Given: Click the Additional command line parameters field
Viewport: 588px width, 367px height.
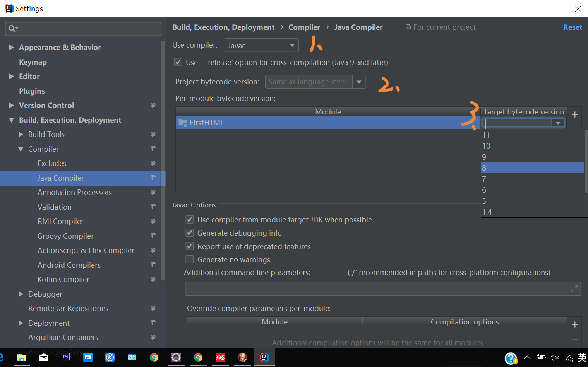Looking at the screenshot, I should (x=383, y=289).
